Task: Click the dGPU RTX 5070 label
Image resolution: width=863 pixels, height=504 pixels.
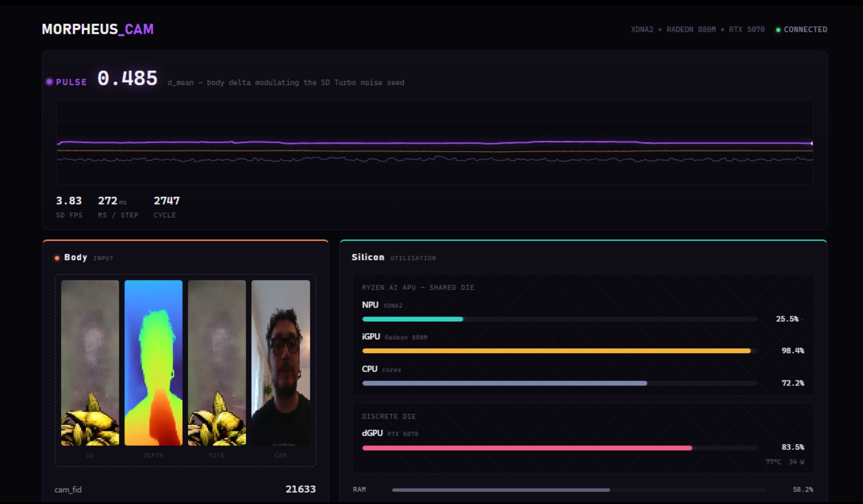Action: (x=390, y=433)
